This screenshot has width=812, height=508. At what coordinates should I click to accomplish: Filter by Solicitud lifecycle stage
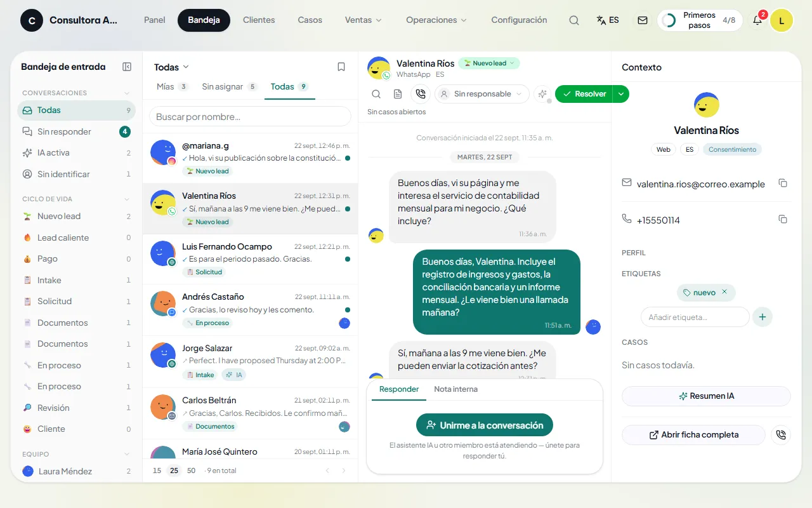coord(76,302)
